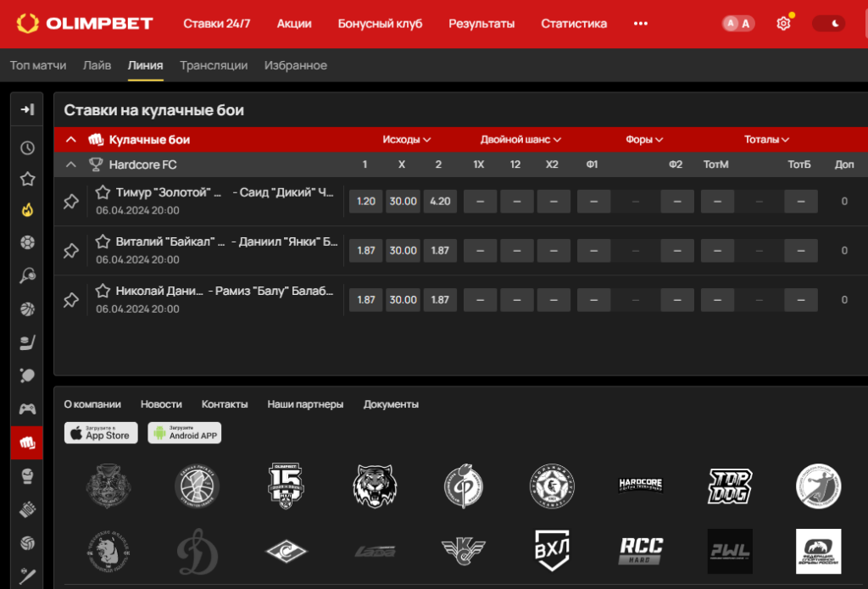This screenshot has height=589, width=868.
Task: Open the Форы dropdown
Action: [x=644, y=140]
